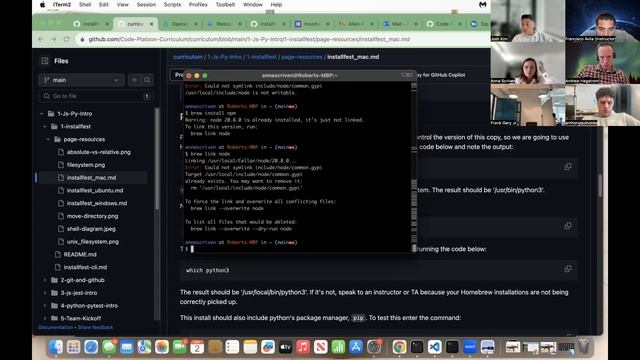Click the 'curriculum' breadcrumb link
This screenshot has width=640, height=360.
pos(188,57)
